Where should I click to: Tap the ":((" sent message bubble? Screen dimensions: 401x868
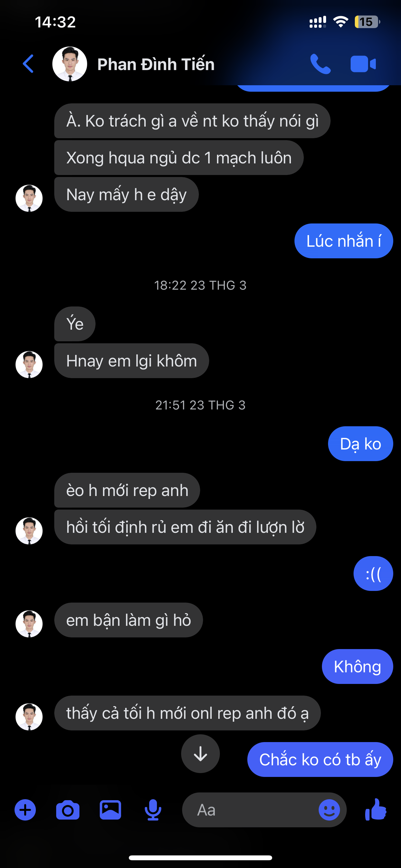tap(373, 573)
